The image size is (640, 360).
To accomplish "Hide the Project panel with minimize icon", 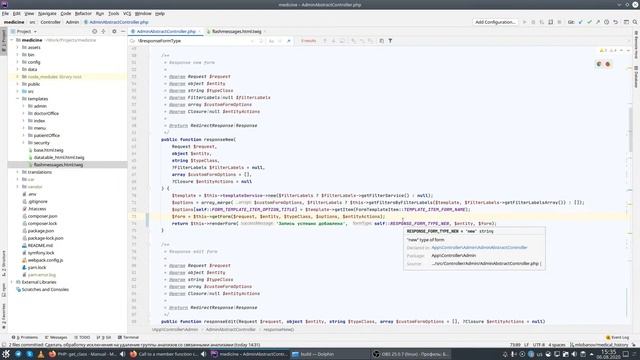I will 122,31.
